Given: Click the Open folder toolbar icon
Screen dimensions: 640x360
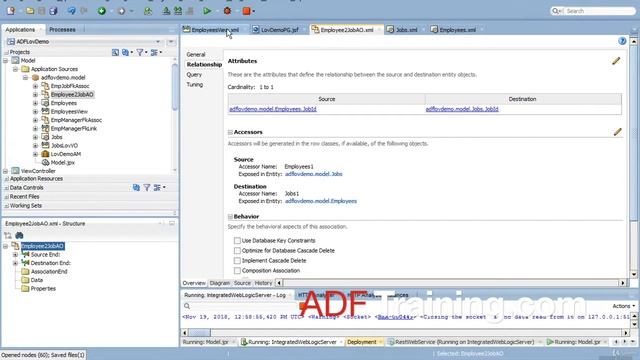Looking at the screenshot, I should (30, 11).
